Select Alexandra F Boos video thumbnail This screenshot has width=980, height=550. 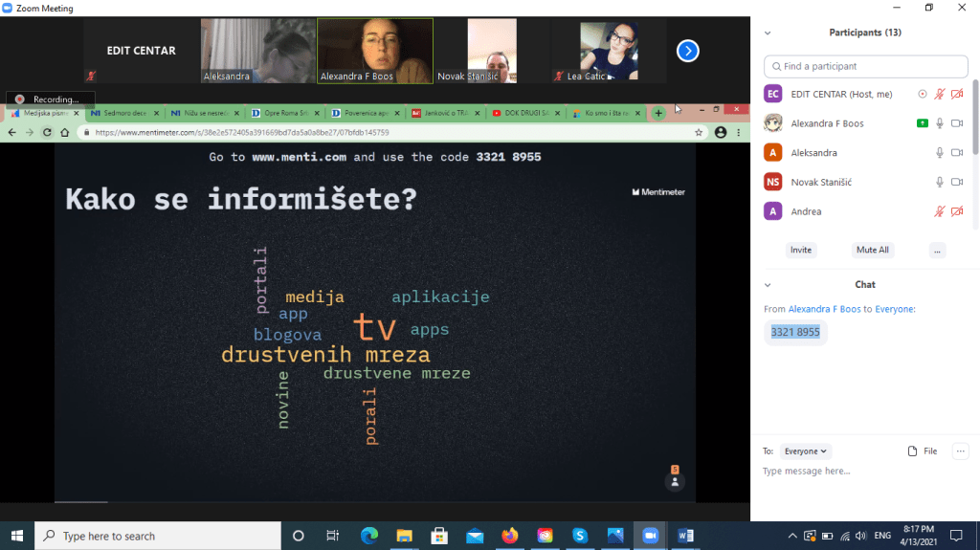click(x=375, y=51)
